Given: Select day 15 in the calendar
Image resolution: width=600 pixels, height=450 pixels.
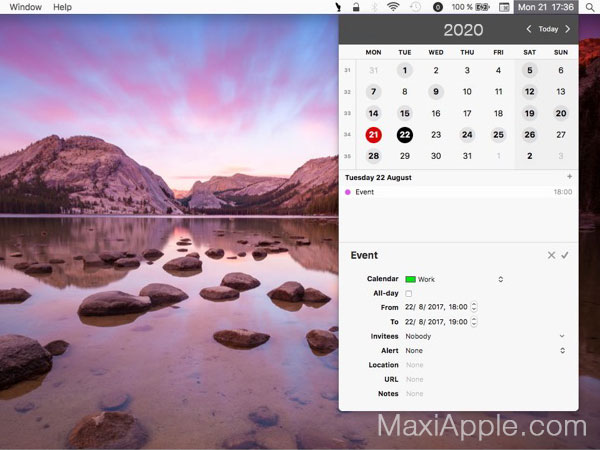Looking at the screenshot, I should pos(404,113).
